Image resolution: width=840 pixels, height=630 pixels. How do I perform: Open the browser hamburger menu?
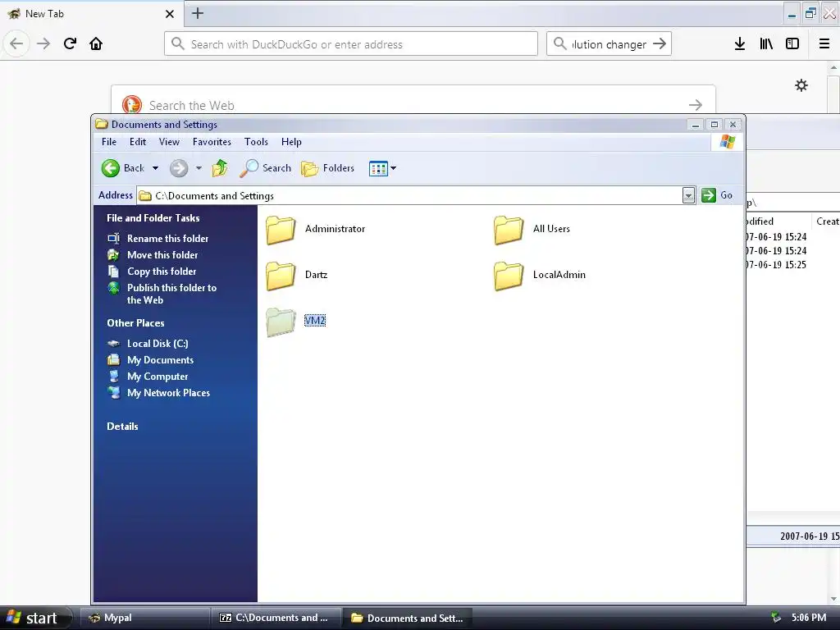click(824, 44)
